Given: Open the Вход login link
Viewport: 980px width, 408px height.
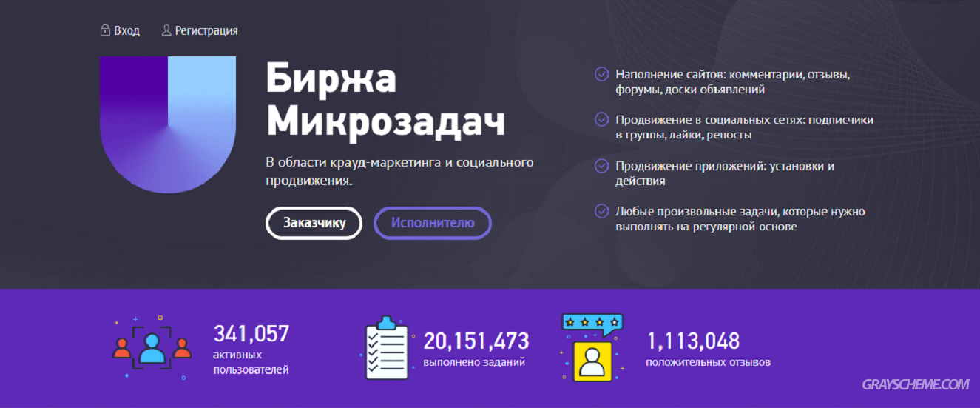Looking at the screenshot, I should pos(126,31).
